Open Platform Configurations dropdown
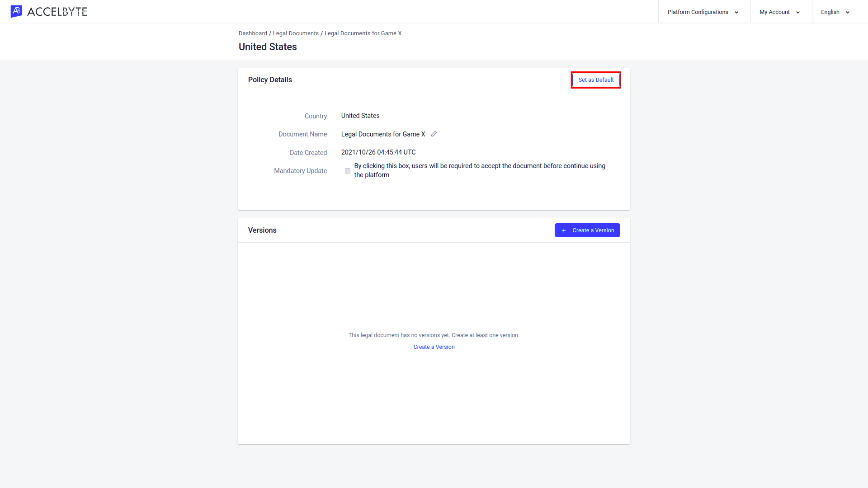The width and height of the screenshot is (868, 488). (703, 12)
